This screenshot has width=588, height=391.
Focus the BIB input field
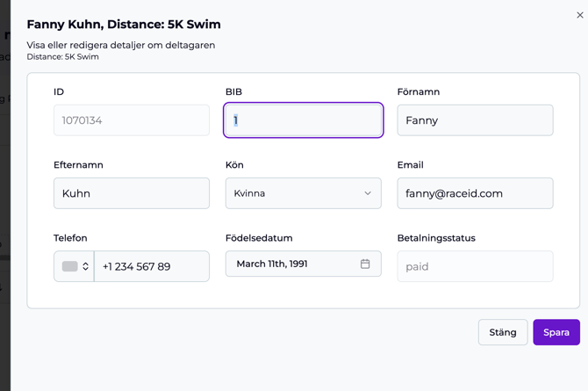click(303, 120)
